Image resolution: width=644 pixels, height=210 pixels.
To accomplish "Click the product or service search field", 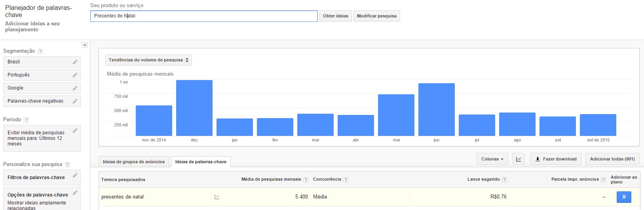I will point(204,16).
